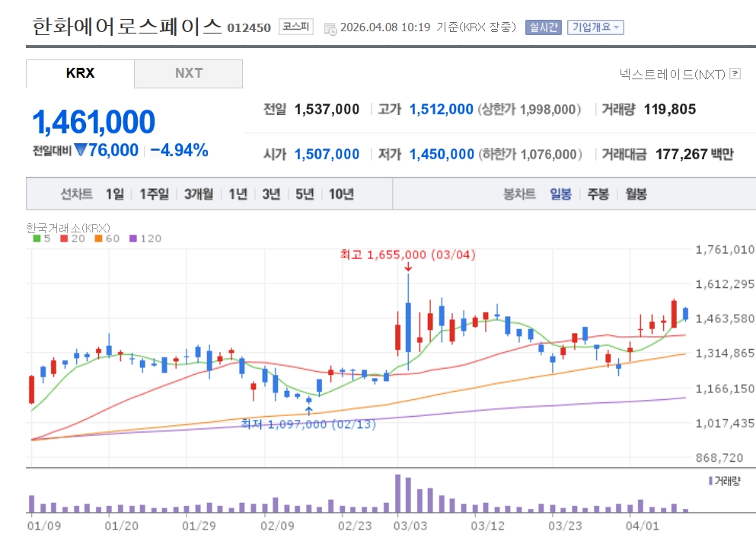Click the green 5-day moving average swatch
The height and width of the screenshot is (541, 756).
click(x=37, y=238)
